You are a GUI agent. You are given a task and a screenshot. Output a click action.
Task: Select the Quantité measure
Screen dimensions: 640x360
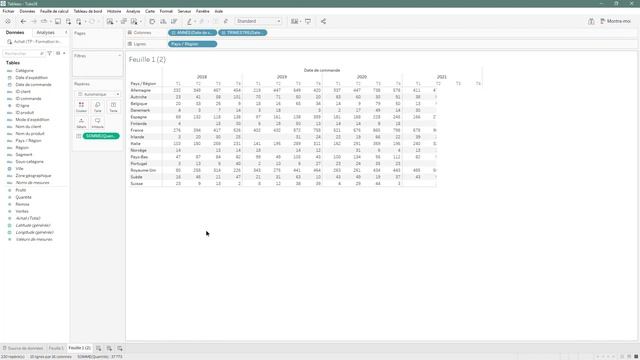23,197
